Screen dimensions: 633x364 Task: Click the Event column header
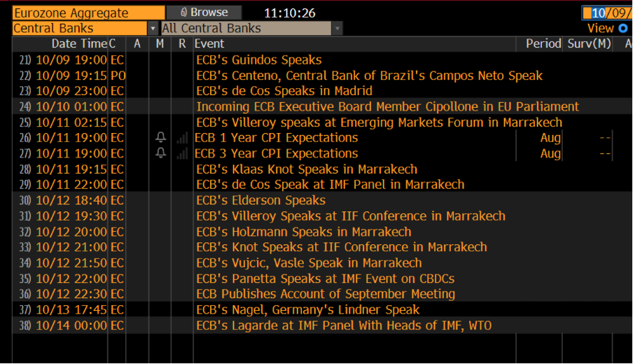click(209, 43)
